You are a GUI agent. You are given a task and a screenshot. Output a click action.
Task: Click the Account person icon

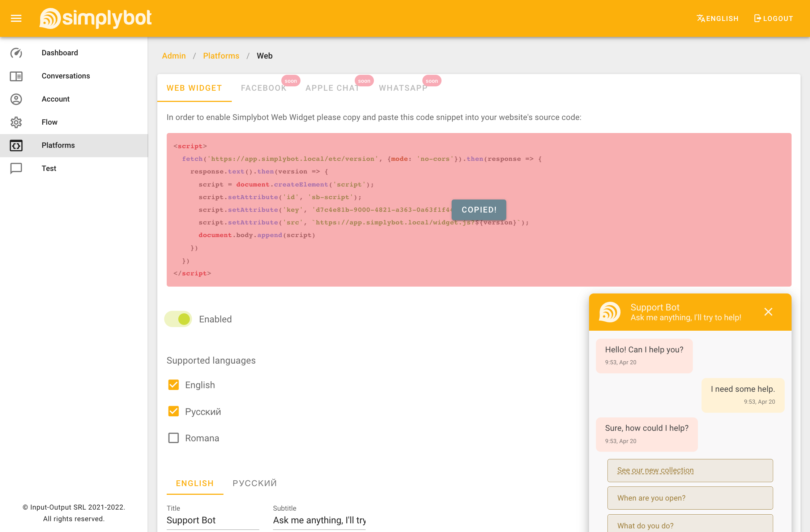(x=16, y=99)
